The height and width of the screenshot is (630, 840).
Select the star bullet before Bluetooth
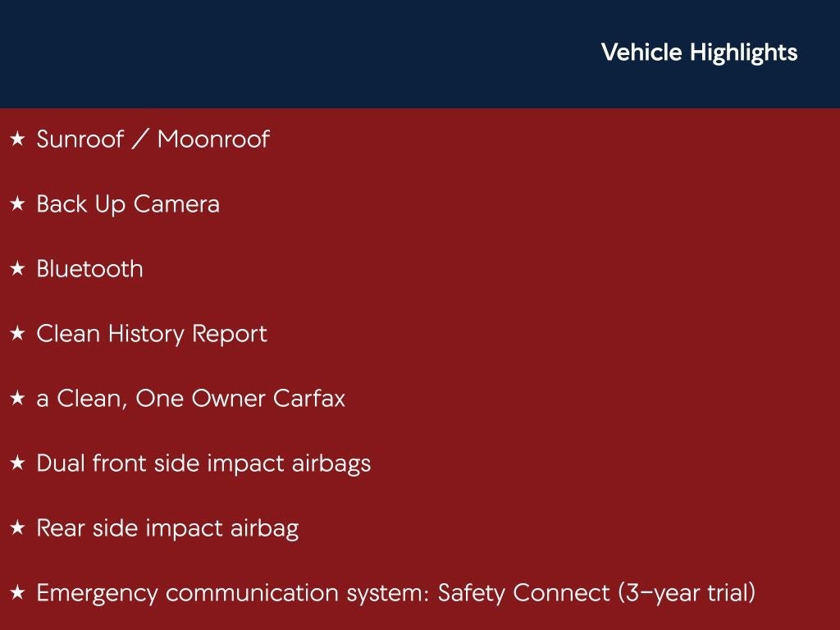(17, 269)
